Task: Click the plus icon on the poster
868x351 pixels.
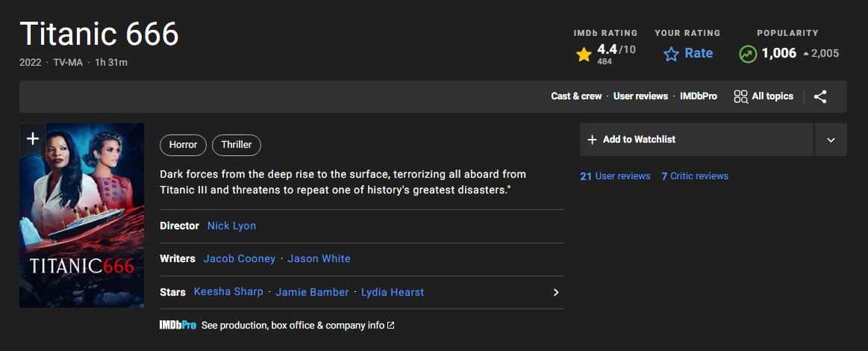Action: (x=33, y=139)
